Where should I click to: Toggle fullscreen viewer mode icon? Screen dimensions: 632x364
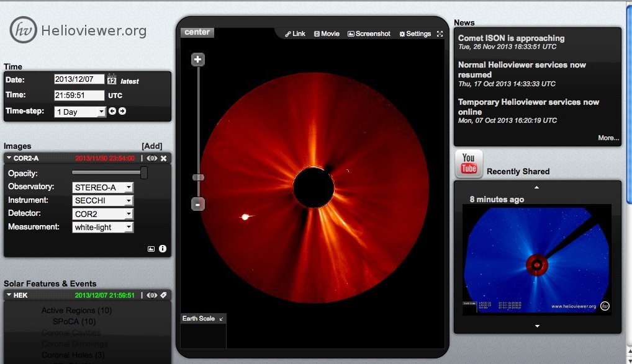click(440, 34)
